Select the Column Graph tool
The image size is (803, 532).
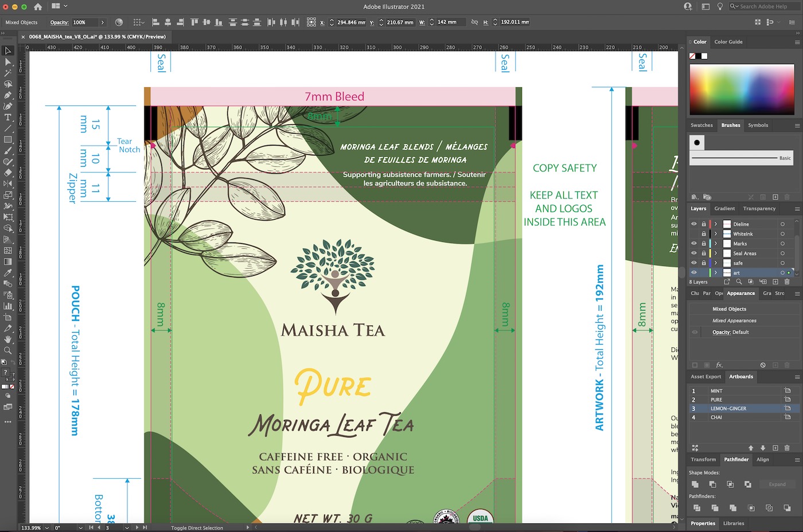pos(8,306)
